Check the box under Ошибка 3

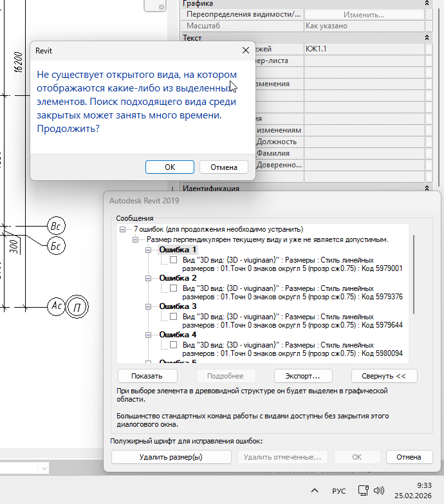point(174,316)
